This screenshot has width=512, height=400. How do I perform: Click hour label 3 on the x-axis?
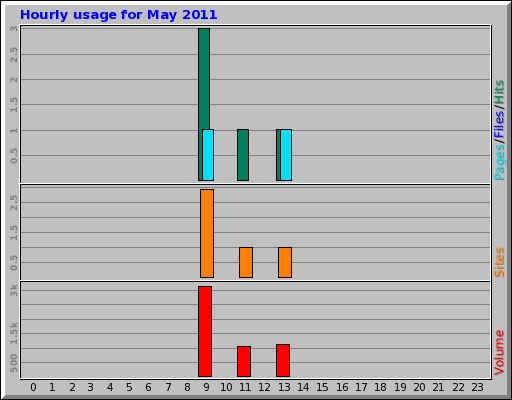click(91, 387)
